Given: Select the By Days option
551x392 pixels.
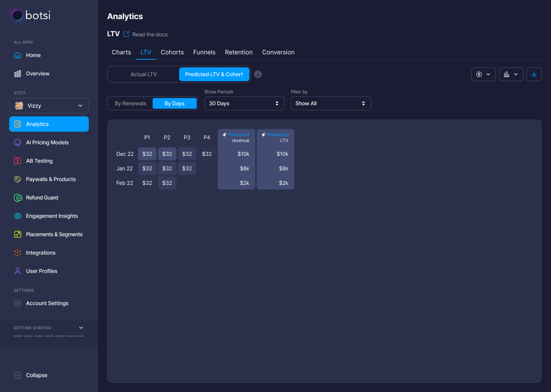Looking at the screenshot, I should [174, 103].
